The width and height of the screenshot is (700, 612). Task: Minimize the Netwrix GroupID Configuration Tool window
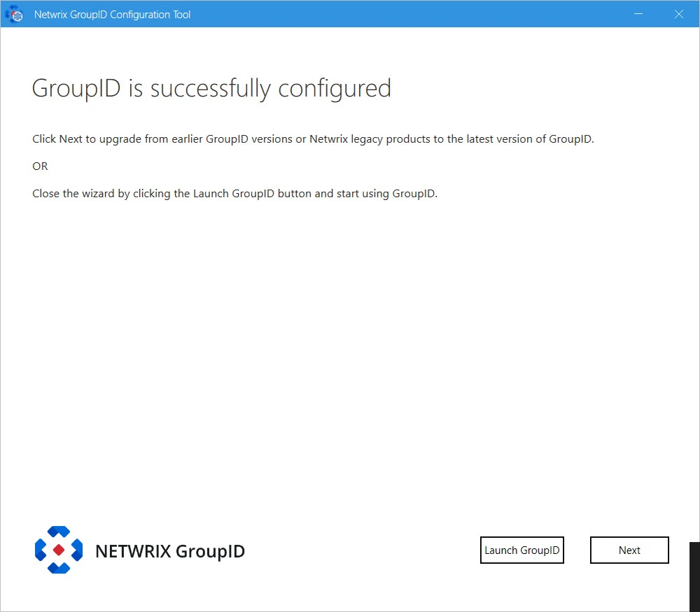point(638,13)
